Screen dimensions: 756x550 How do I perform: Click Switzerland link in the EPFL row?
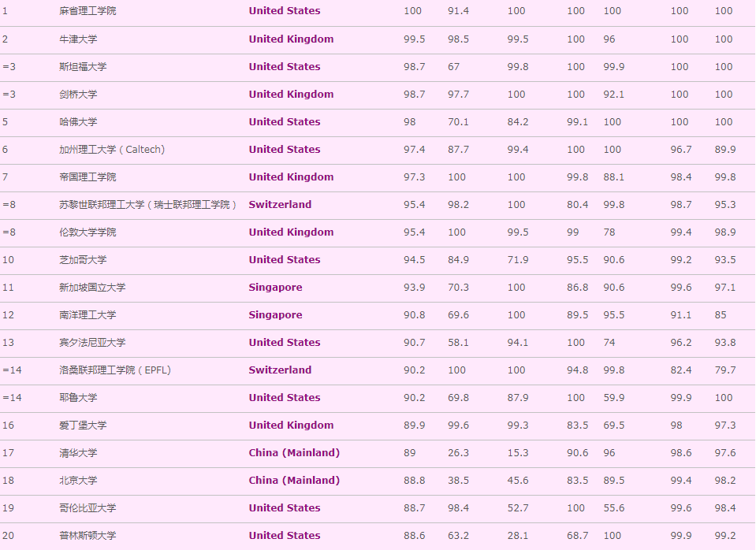point(280,370)
